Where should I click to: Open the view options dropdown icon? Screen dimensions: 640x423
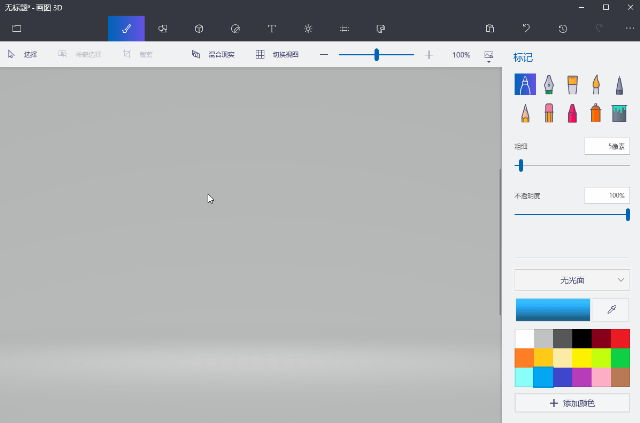489,56
